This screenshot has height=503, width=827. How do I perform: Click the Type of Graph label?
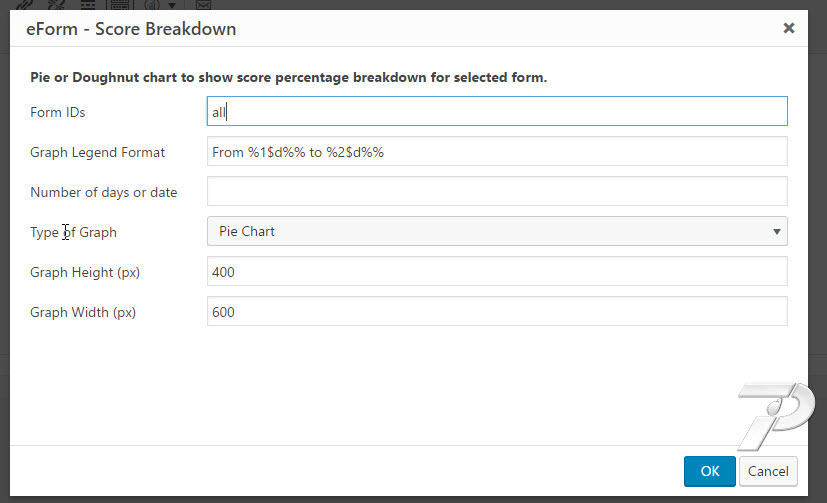pyautogui.click(x=73, y=232)
